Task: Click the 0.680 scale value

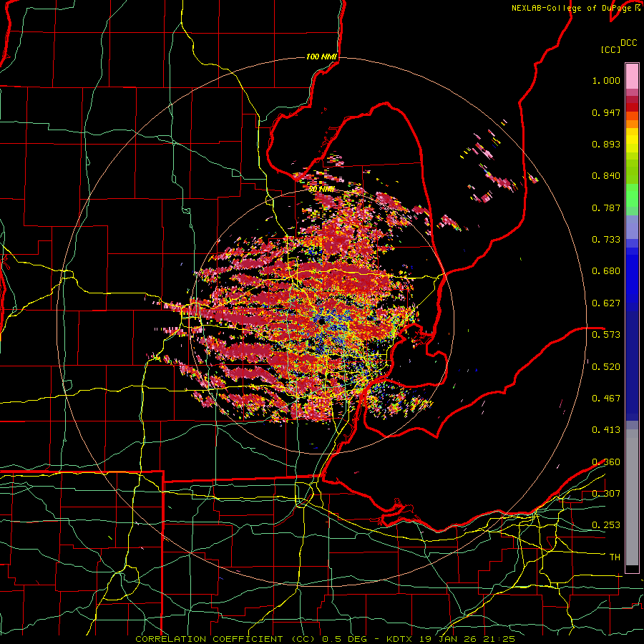Action: [x=606, y=271]
